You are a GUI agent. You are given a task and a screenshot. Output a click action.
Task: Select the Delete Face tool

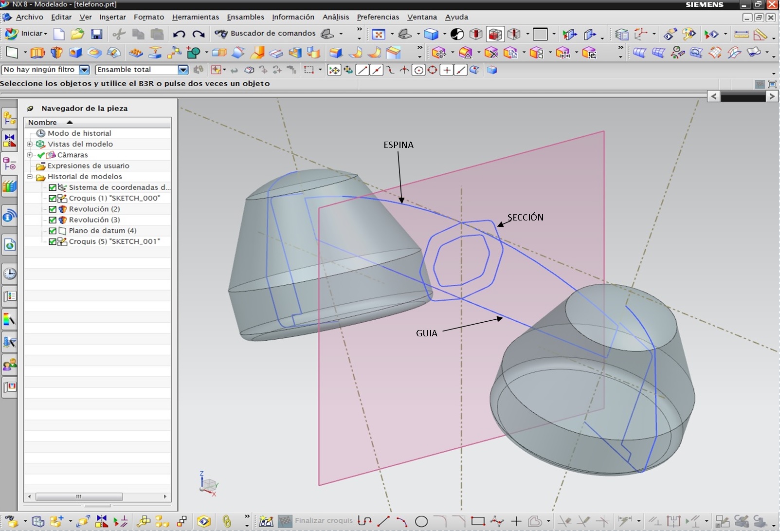click(x=491, y=53)
